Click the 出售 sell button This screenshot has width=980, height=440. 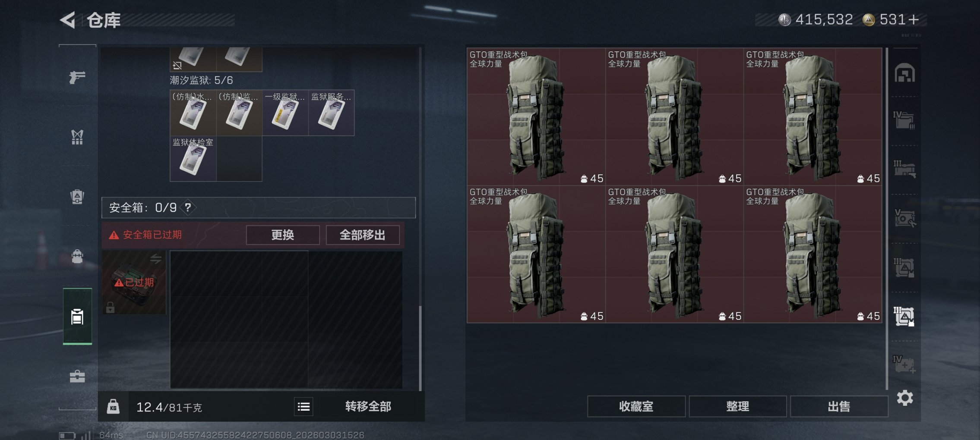839,406
